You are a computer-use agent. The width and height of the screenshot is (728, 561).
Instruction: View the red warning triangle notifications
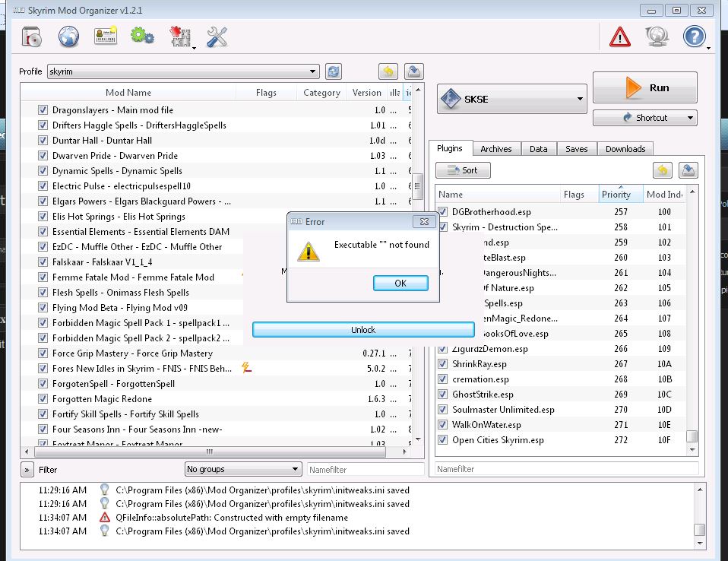click(x=620, y=37)
